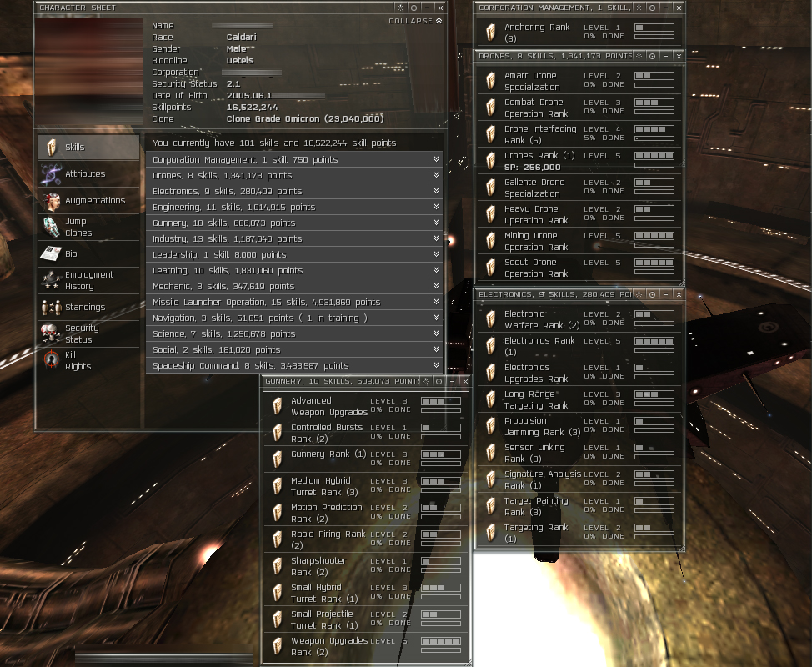Screen dimensions: 812x667
Task: Pin the Character Sheet window
Action: [414, 8]
